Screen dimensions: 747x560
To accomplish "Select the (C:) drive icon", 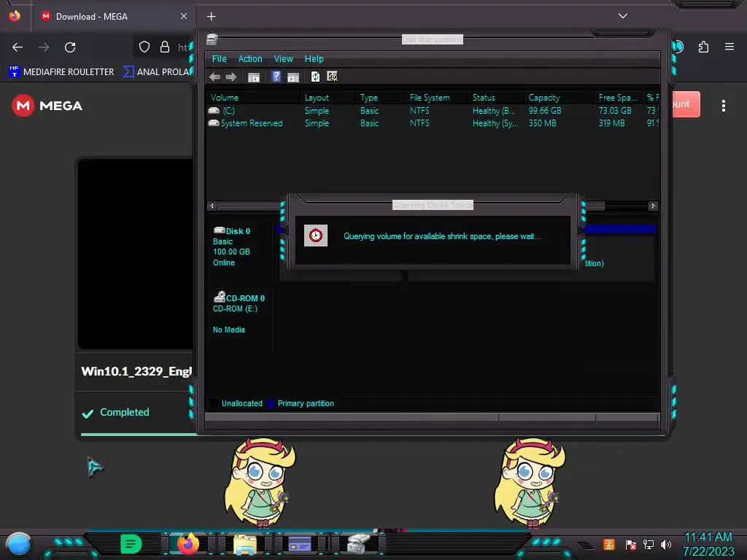I will click(x=214, y=111).
